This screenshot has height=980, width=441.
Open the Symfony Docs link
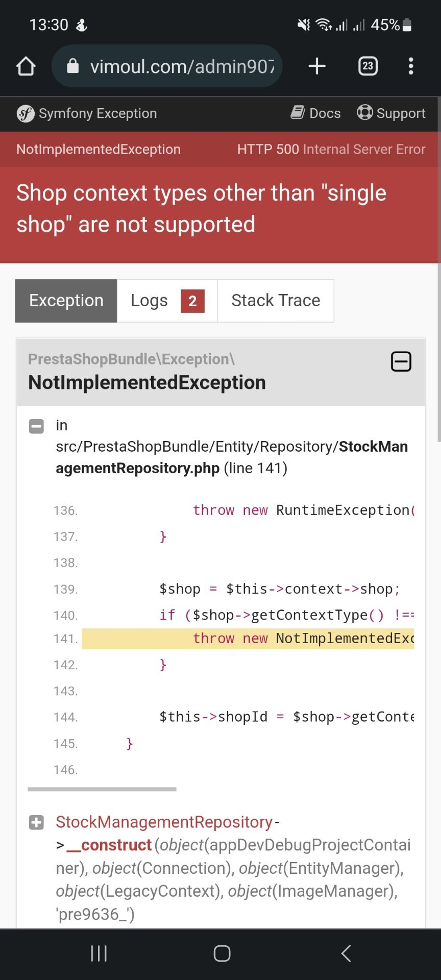tap(316, 113)
